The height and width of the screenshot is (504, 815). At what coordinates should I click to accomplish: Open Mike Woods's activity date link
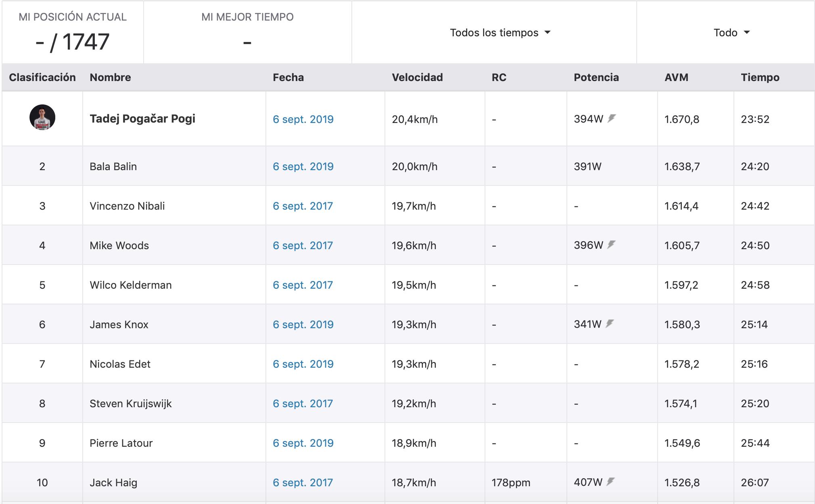click(303, 246)
